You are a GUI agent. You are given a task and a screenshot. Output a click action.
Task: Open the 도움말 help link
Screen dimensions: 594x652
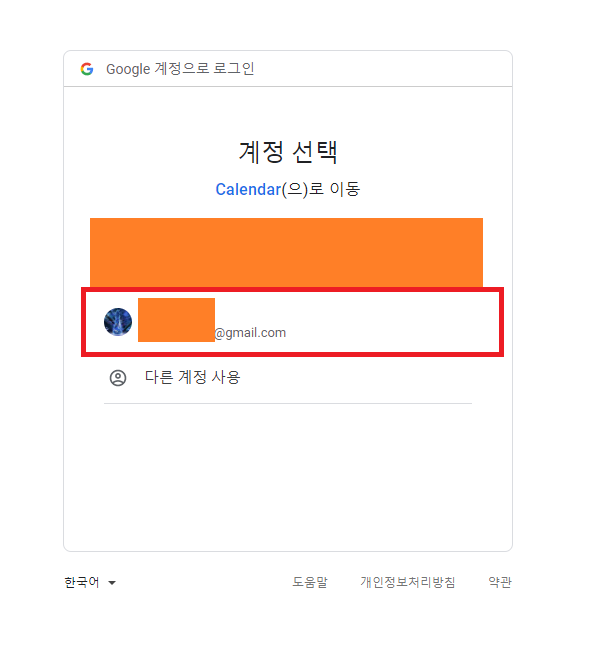(x=310, y=582)
